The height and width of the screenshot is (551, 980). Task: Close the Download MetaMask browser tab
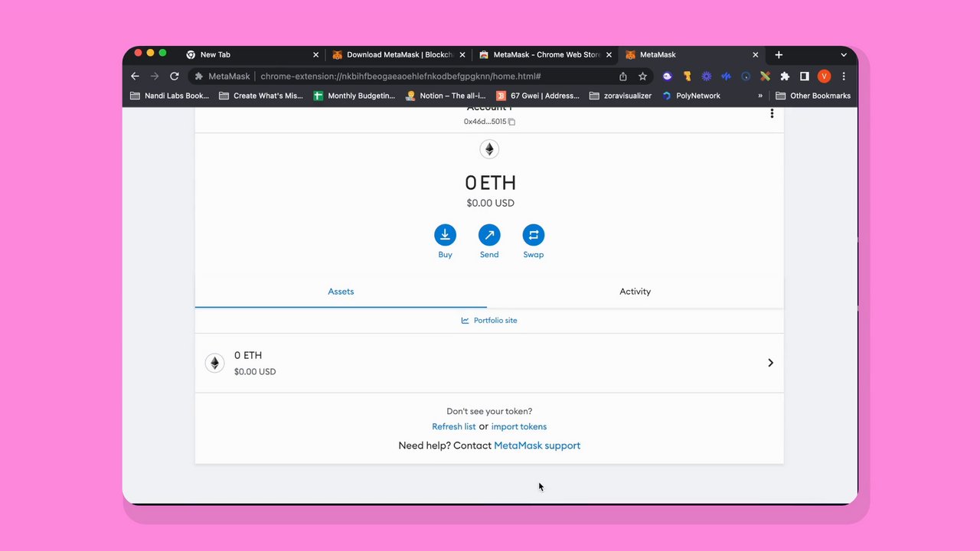462,54
